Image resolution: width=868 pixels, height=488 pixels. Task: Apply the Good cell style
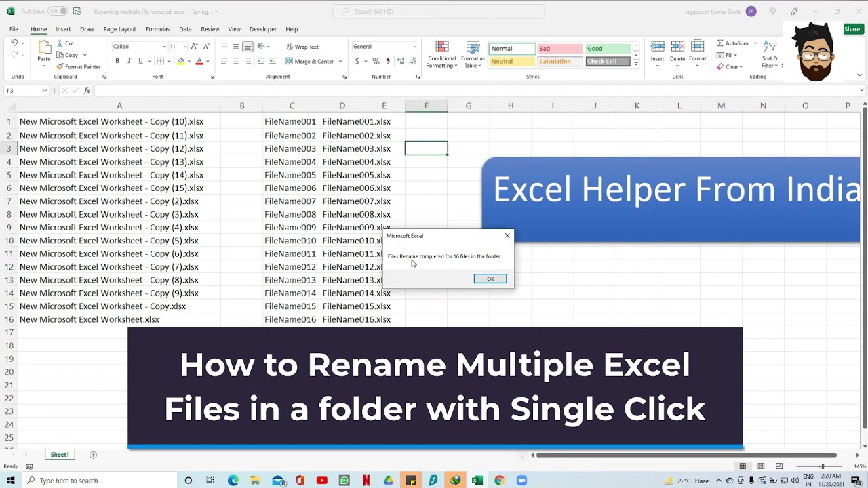tap(608, 49)
